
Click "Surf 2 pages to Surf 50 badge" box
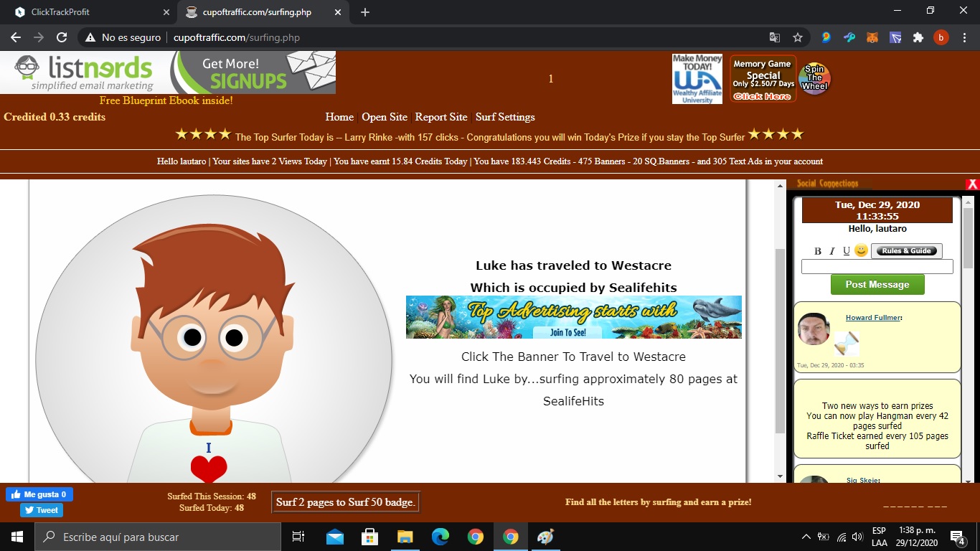345,502
